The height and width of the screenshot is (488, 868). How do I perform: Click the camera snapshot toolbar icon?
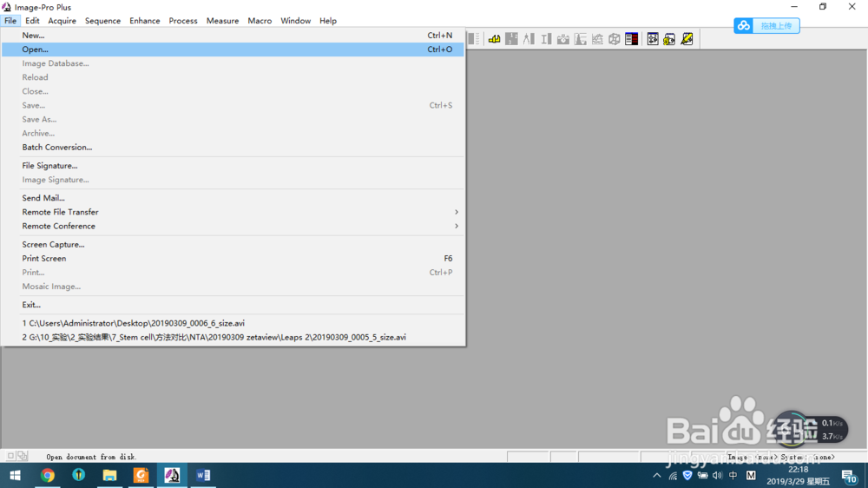(x=563, y=39)
